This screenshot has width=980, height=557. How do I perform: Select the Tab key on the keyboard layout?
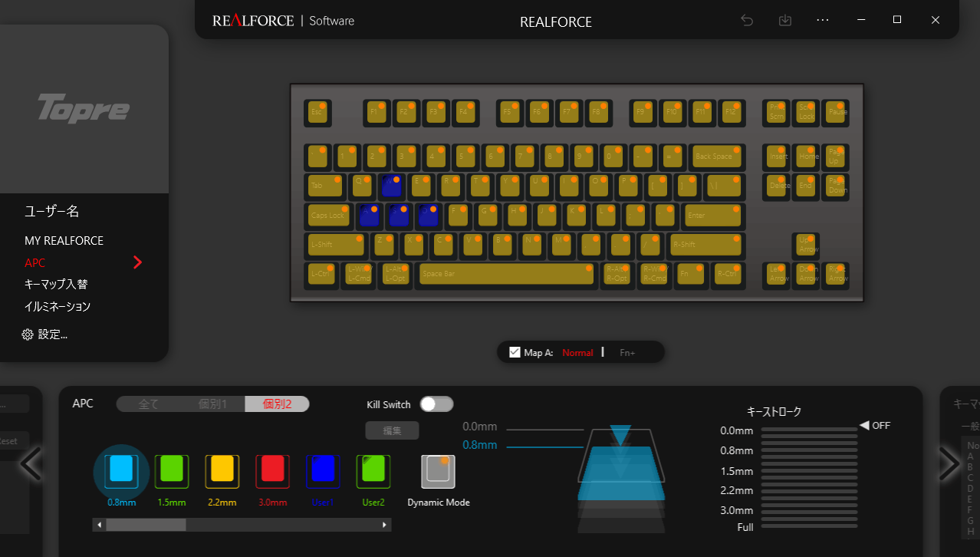[325, 186]
